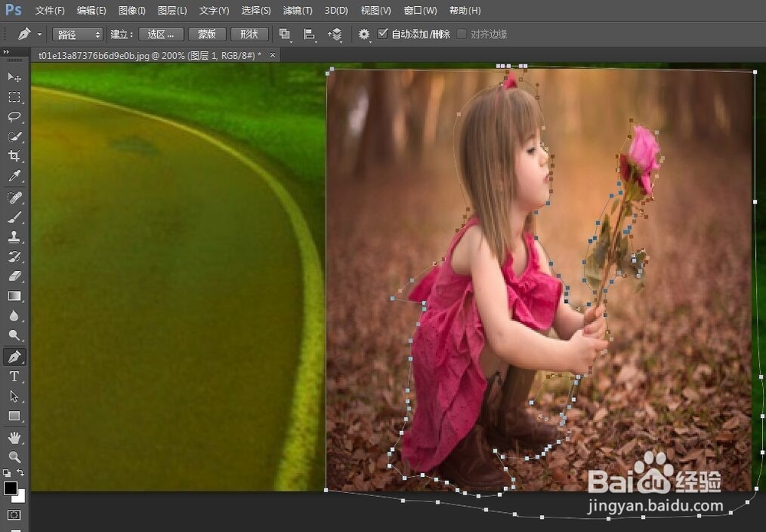Select the Rectangle shape tool
This screenshot has height=532, width=766.
pyautogui.click(x=14, y=416)
